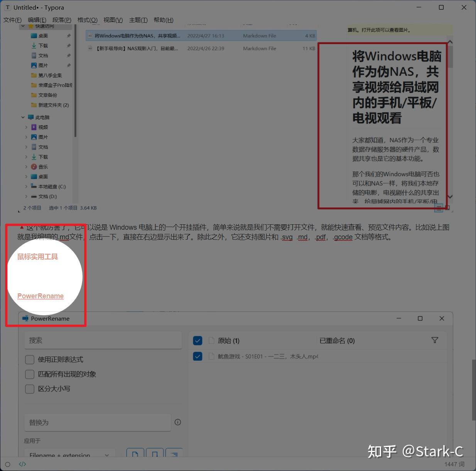This screenshot has width=476, height=471.
Task: Expand the 音乐 folder chevron
Action: click(x=26, y=167)
